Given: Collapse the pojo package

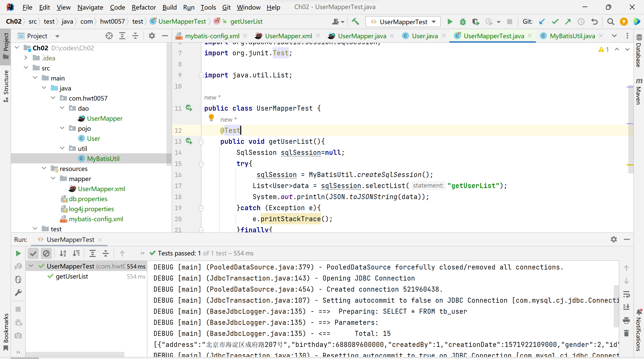Looking at the screenshot, I should pyautogui.click(x=62, y=128).
